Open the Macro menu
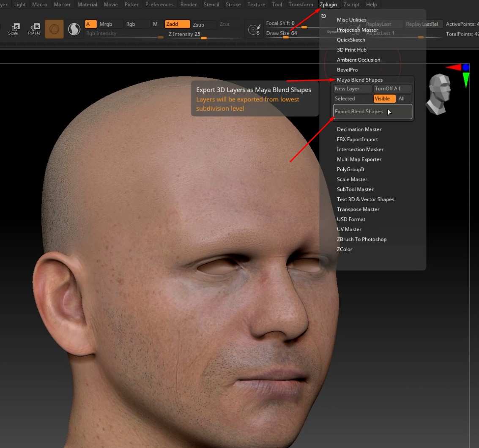The height and width of the screenshot is (448, 479). tap(39, 5)
